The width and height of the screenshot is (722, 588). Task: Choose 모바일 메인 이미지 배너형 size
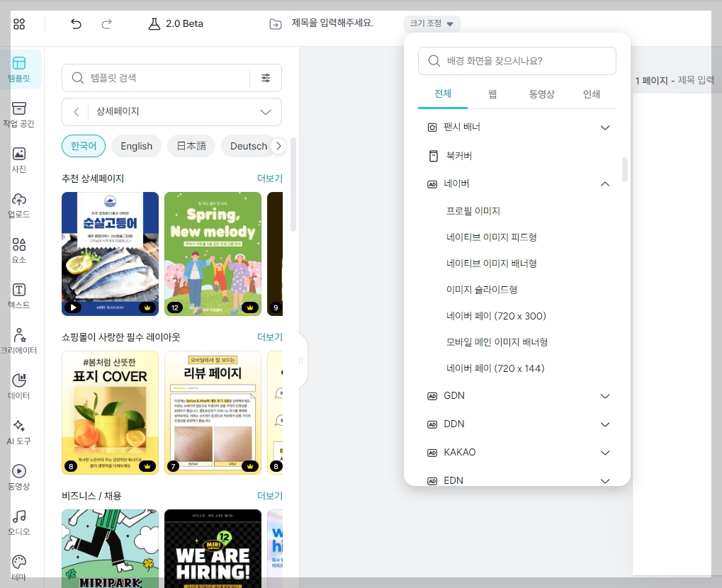pos(497,342)
